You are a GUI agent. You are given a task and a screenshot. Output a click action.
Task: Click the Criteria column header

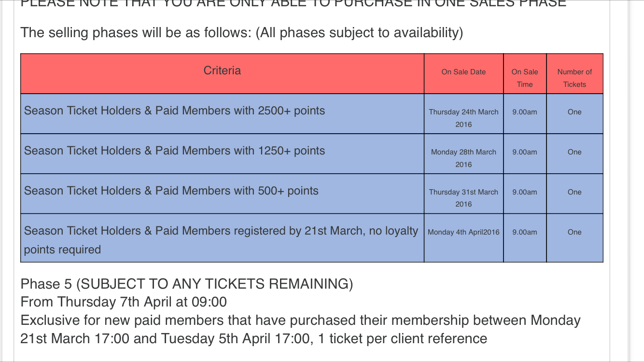pyautogui.click(x=222, y=71)
